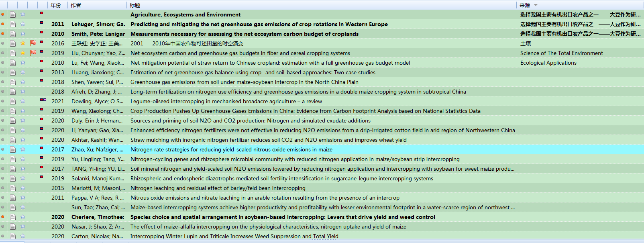Click document icon of Nasar, J row
The image size is (644, 243).
point(13,227)
